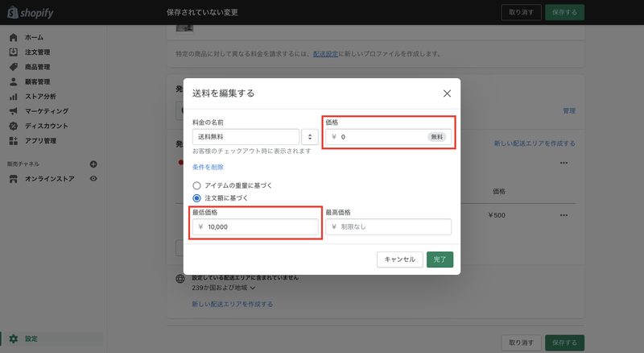The width and height of the screenshot is (644, 353).
Task: Open 注文管理 in the sidebar
Action: [x=37, y=52]
